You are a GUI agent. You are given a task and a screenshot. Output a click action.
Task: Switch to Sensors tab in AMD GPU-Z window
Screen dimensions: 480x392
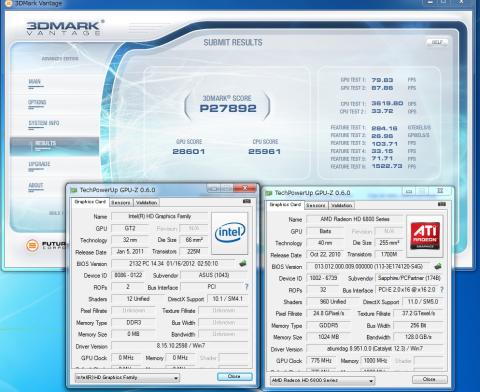coord(316,205)
